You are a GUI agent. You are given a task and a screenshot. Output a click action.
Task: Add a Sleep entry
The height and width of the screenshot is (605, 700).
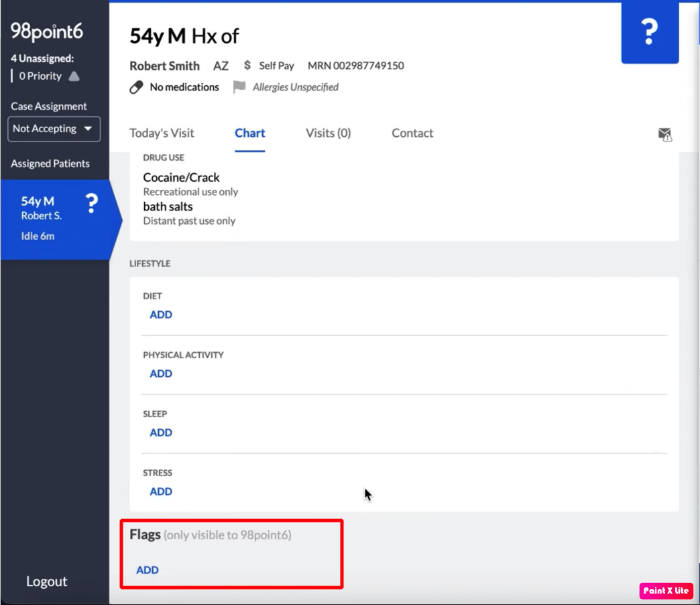point(161,433)
